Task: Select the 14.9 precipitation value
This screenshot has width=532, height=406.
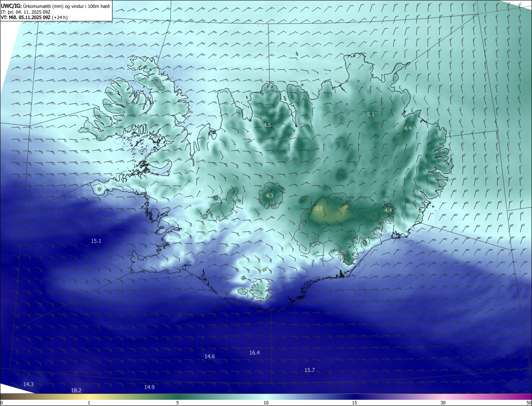Action: click(x=149, y=387)
